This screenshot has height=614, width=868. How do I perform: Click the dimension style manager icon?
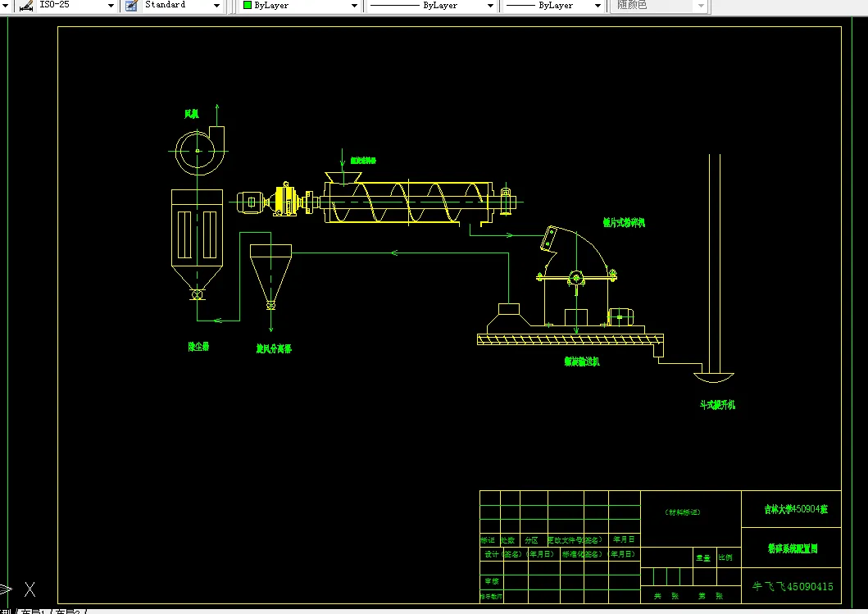(x=25, y=6)
